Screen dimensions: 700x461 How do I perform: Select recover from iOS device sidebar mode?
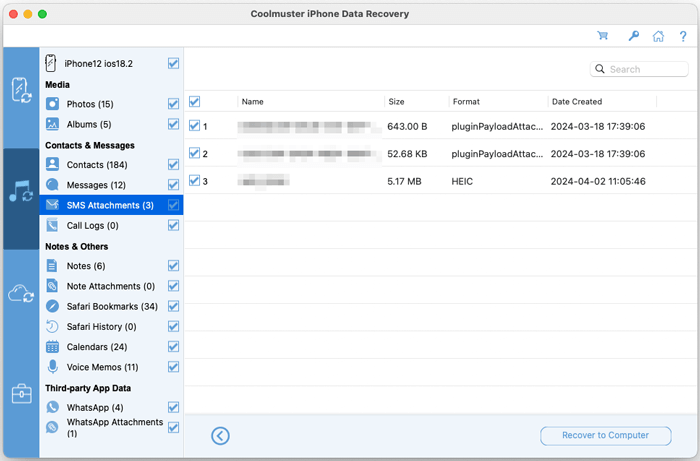click(21, 90)
